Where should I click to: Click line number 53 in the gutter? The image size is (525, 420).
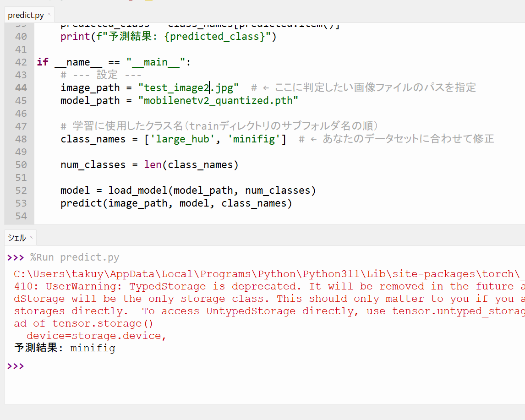click(x=21, y=203)
